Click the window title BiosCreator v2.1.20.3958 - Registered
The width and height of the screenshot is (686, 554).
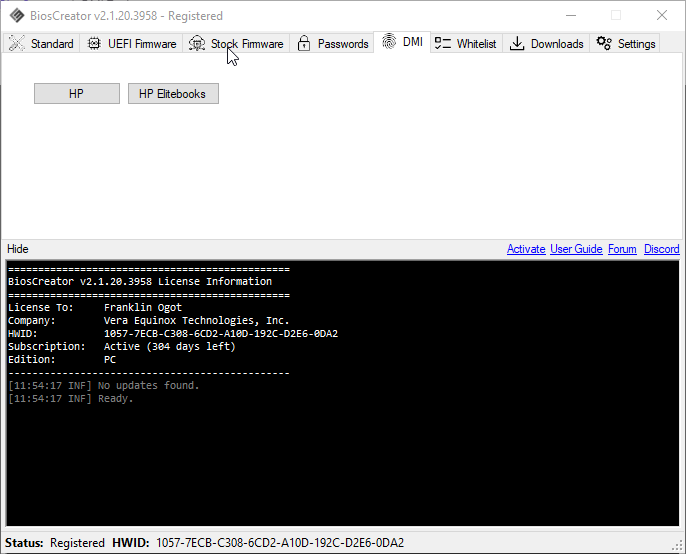click(126, 16)
